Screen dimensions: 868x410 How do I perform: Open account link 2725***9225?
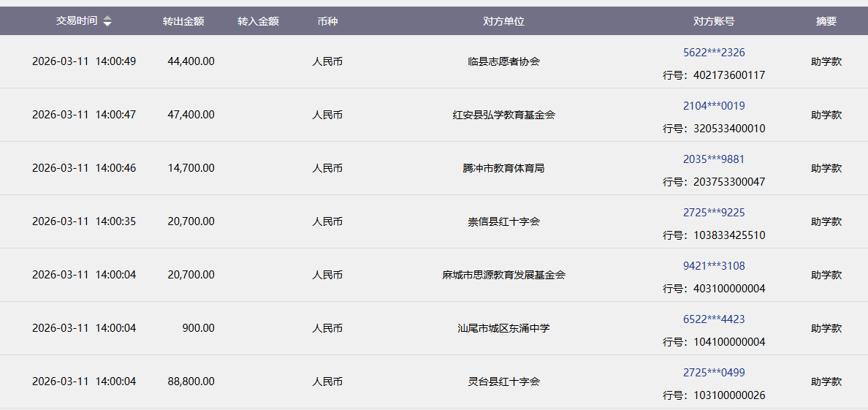(x=714, y=213)
